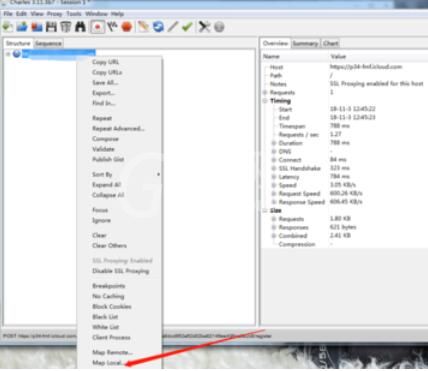Choose Repeat Advanced... in the context menu

[118, 129]
